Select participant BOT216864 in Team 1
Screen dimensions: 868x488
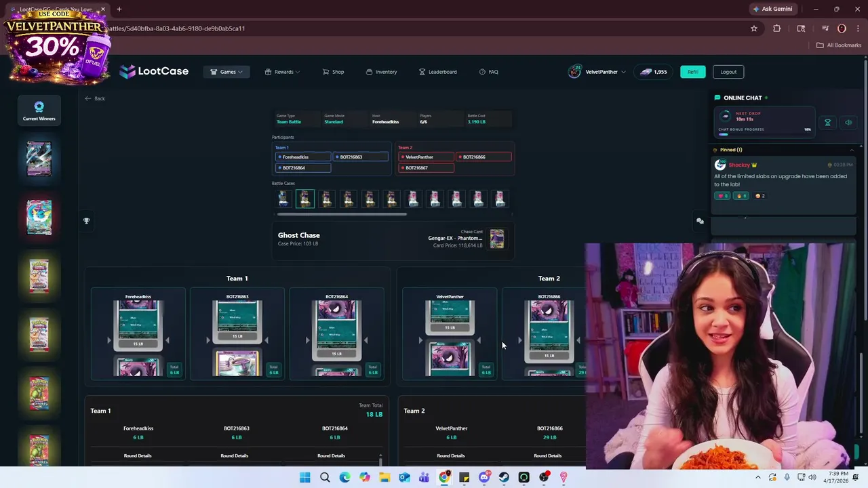click(x=303, y=167)
